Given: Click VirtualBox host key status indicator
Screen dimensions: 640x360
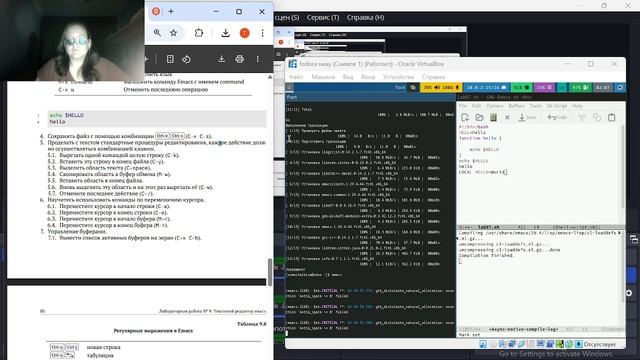Looking at the screenshot, I should click(578, 344).
